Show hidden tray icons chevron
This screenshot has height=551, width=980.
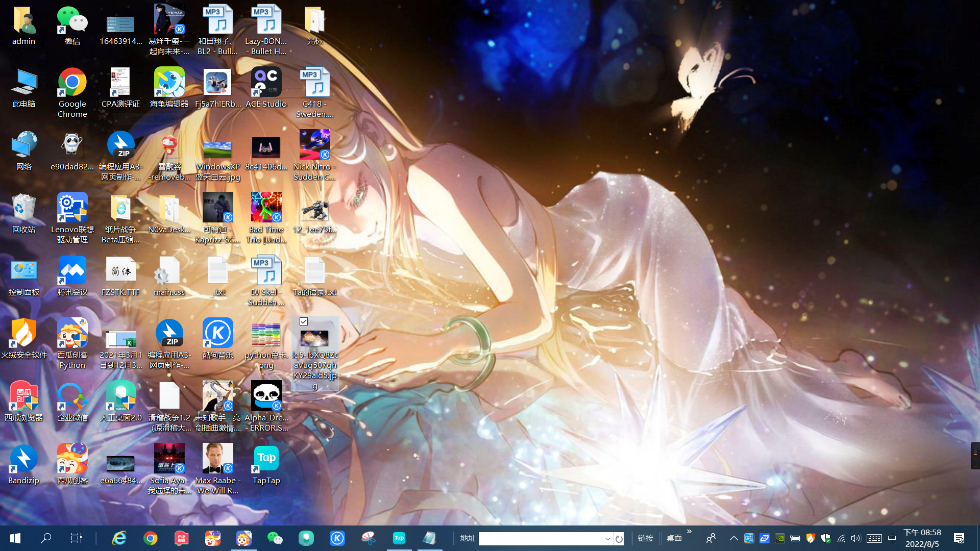click(733, 538)
